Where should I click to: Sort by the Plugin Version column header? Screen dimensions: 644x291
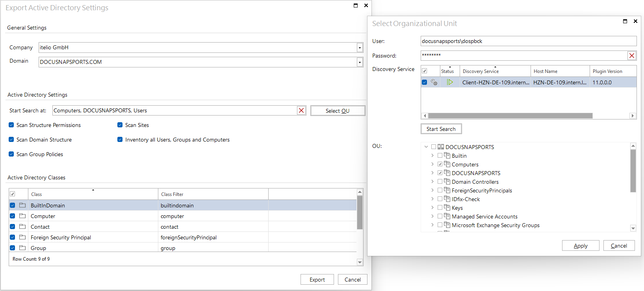[x=613, y=71]
